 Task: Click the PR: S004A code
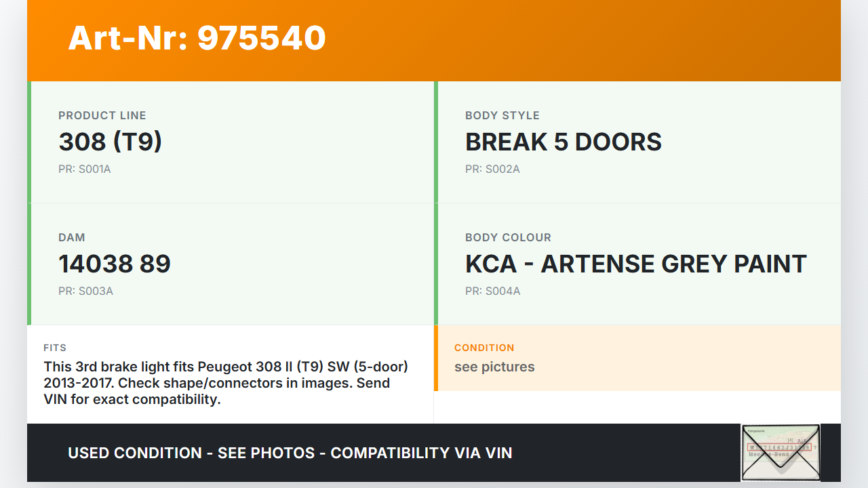[x=492, y=291]
